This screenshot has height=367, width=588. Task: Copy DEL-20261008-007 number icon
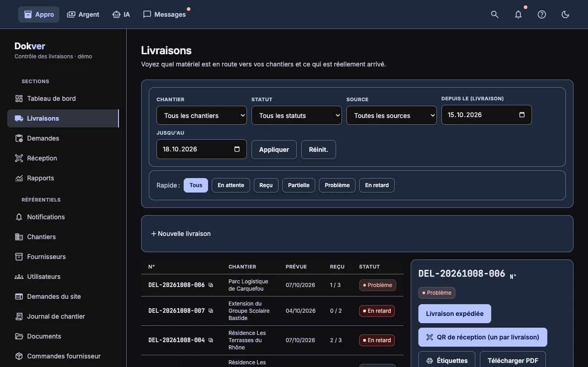211,311
